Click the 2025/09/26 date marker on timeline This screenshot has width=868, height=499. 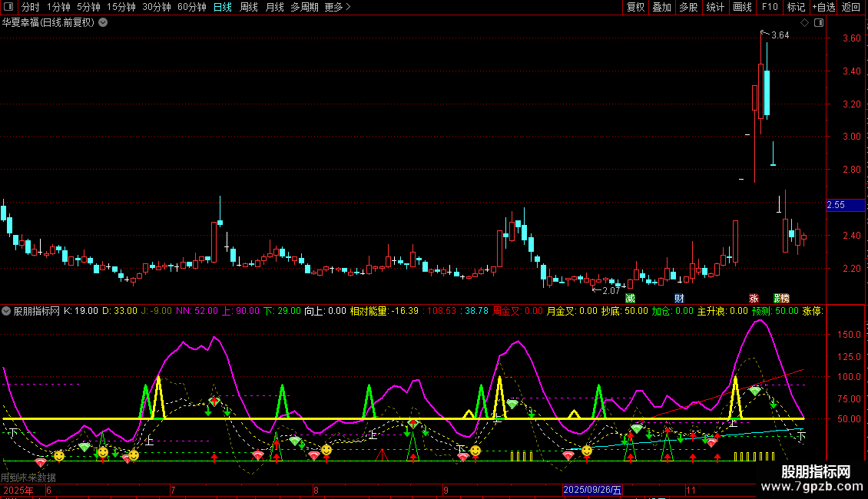pyautogui.click(x=593, y=489)
